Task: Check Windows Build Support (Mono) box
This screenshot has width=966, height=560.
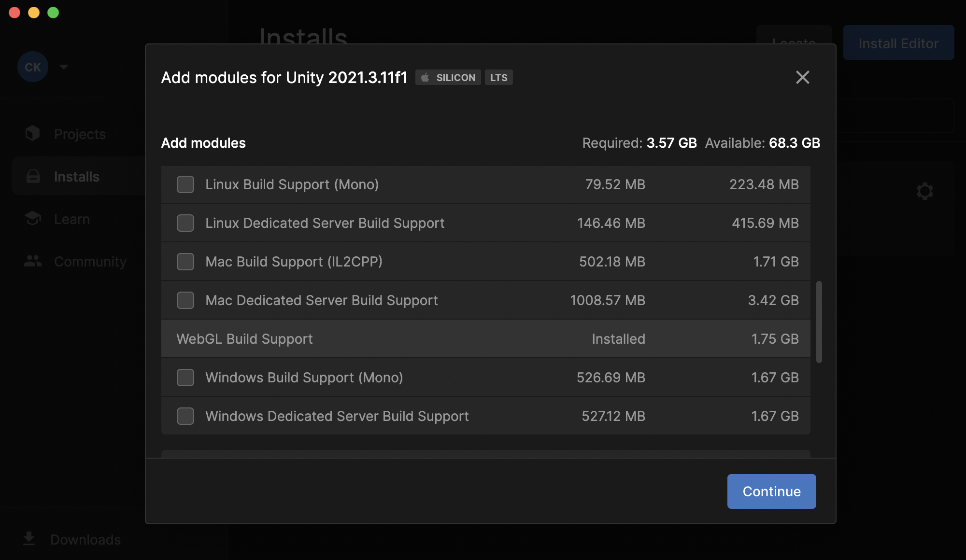Action: pos(185,378)
